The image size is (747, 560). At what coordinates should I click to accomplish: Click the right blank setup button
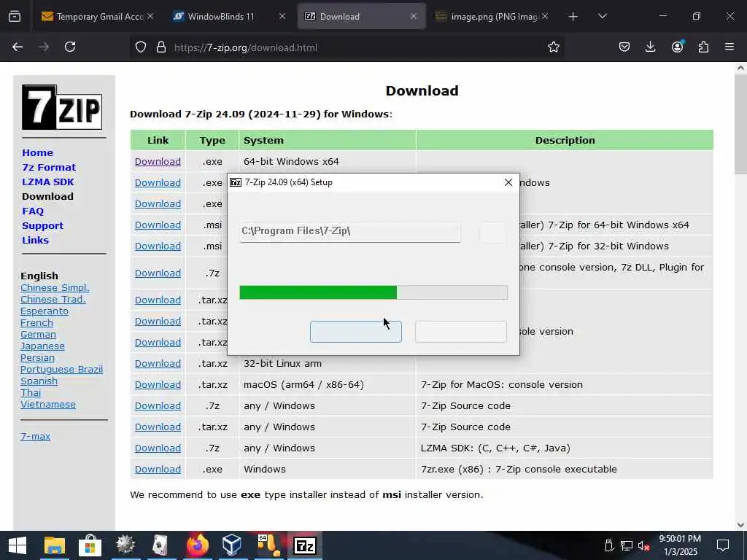[x=461, y=332]
